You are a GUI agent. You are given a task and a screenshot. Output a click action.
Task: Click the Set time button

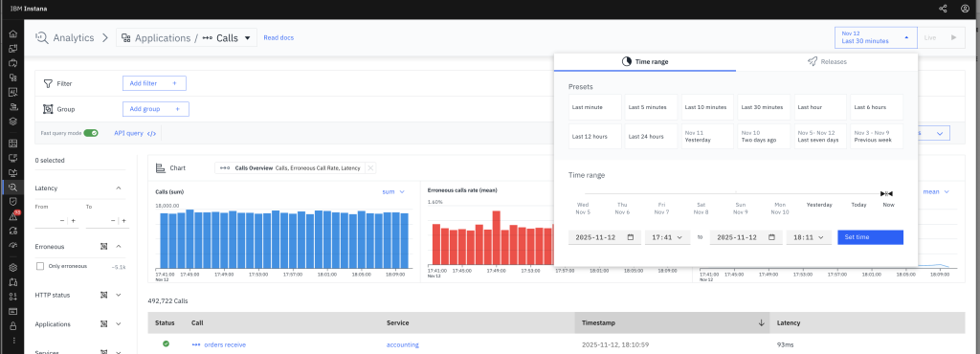pos(870,237)
